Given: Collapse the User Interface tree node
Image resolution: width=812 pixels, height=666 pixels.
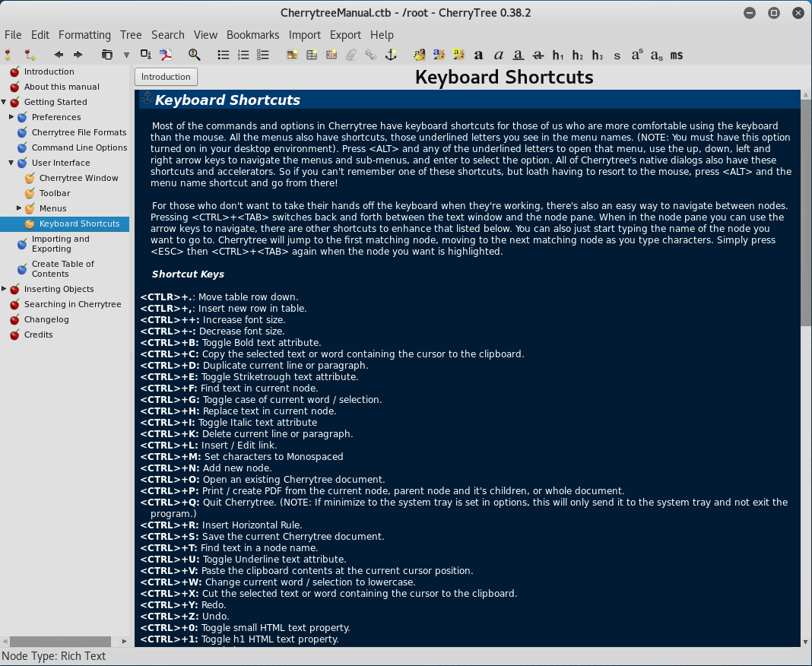Looking at the screenshot, I should point(11,163).
